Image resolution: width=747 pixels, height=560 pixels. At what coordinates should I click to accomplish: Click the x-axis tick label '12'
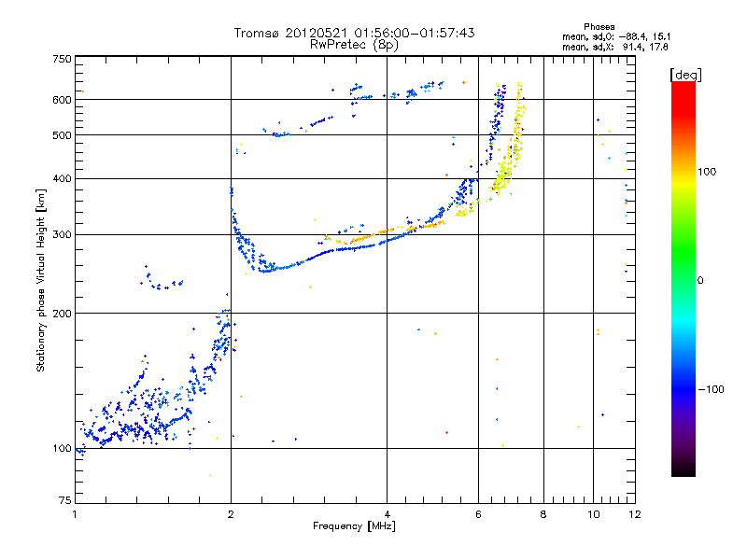click(x=635, y=514)
